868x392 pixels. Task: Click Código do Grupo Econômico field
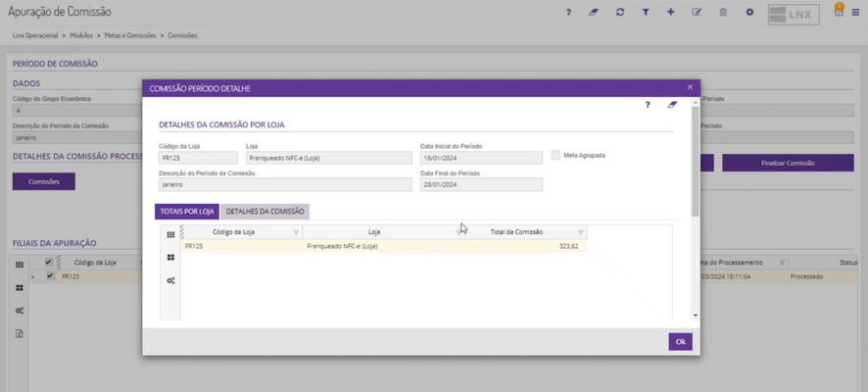coord(77,111)
